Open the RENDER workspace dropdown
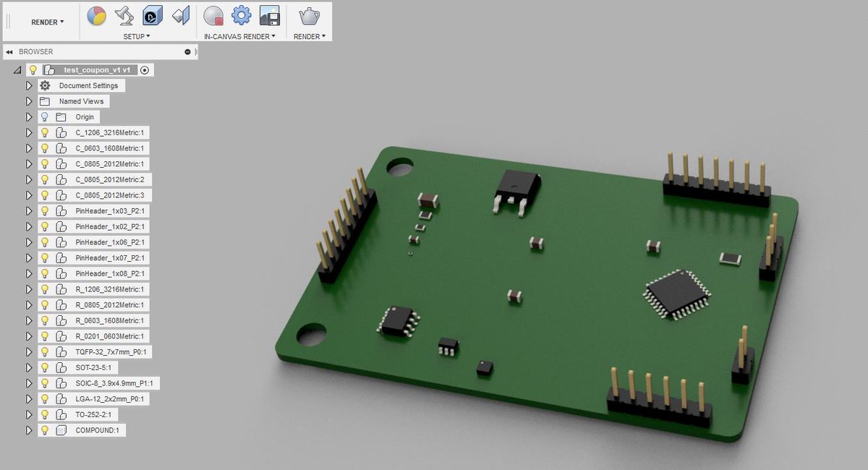 coord(47,22)
